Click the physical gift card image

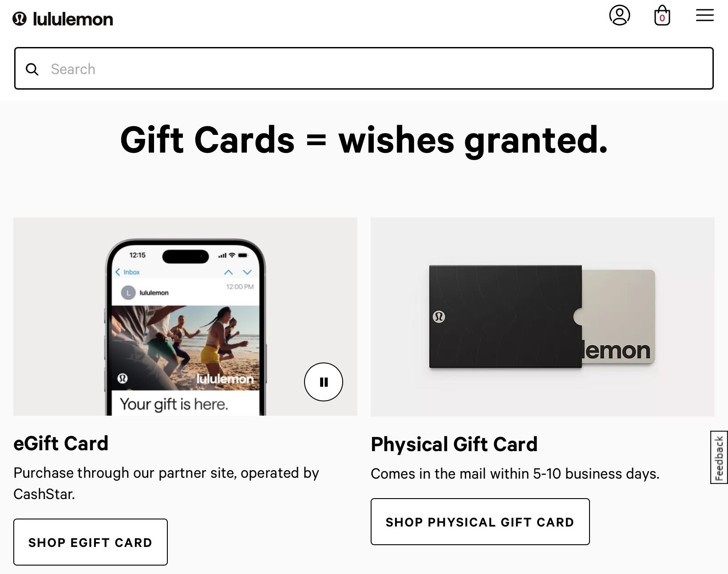tap(542, 317)
